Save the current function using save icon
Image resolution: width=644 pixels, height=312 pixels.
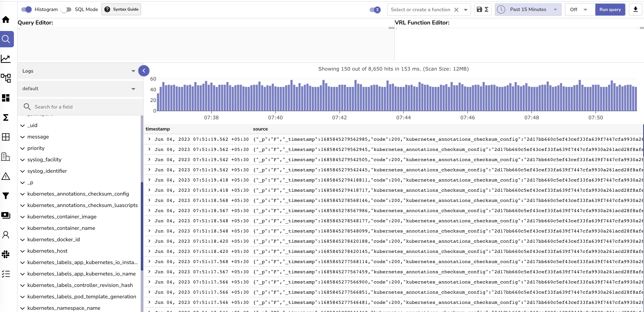[x=479, y=10]
